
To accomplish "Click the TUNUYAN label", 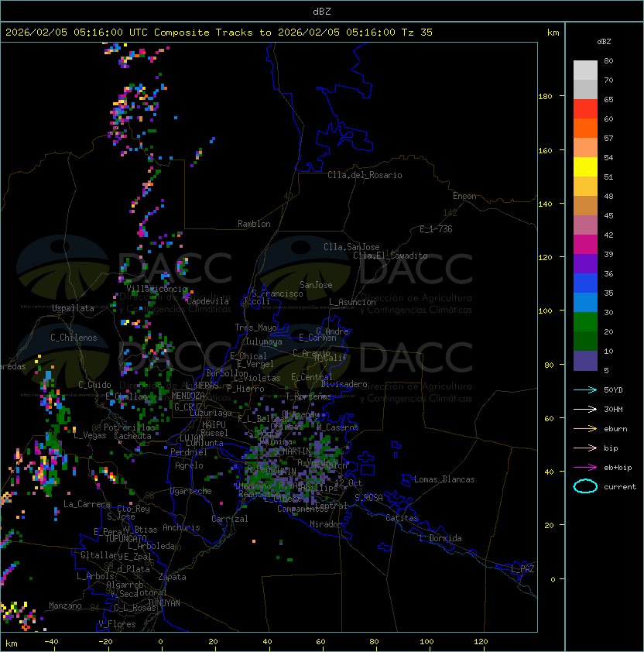I will pos(164,602).
